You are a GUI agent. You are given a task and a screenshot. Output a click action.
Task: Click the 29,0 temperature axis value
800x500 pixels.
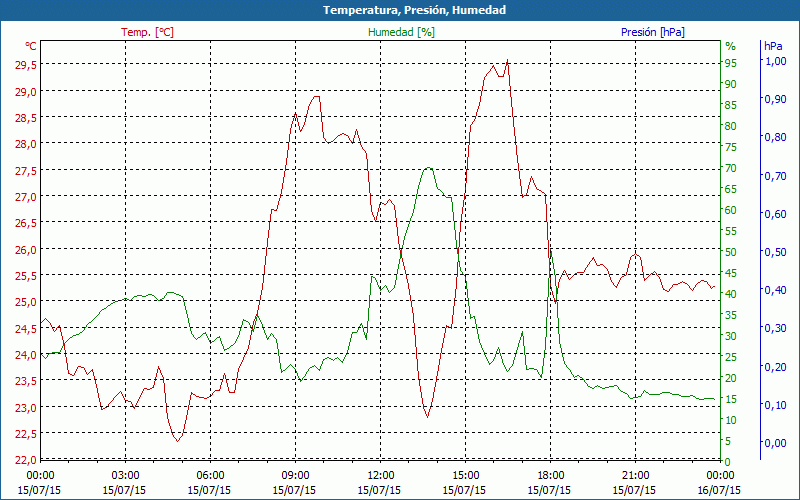[26, 91]
